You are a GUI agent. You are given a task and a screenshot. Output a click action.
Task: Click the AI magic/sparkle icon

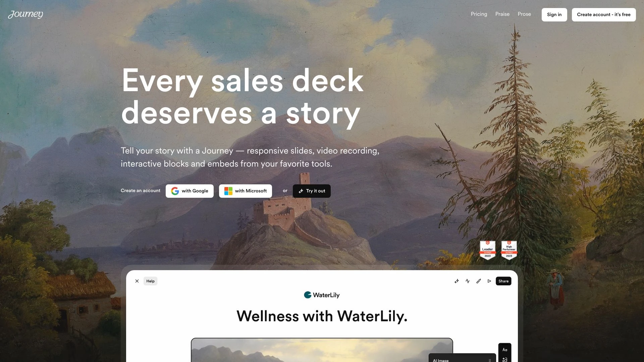click(x=457, y=281)
